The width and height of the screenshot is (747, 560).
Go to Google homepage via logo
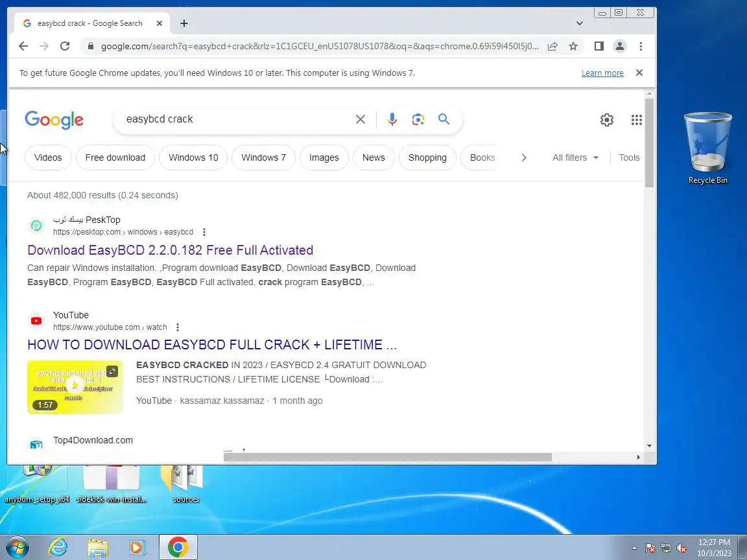click(x=54, y=119)
